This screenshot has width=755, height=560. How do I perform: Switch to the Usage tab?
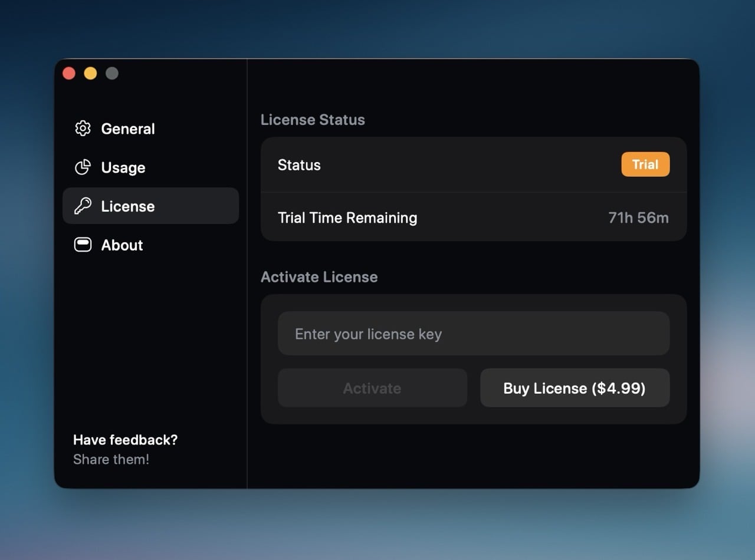tap(123, 167)
